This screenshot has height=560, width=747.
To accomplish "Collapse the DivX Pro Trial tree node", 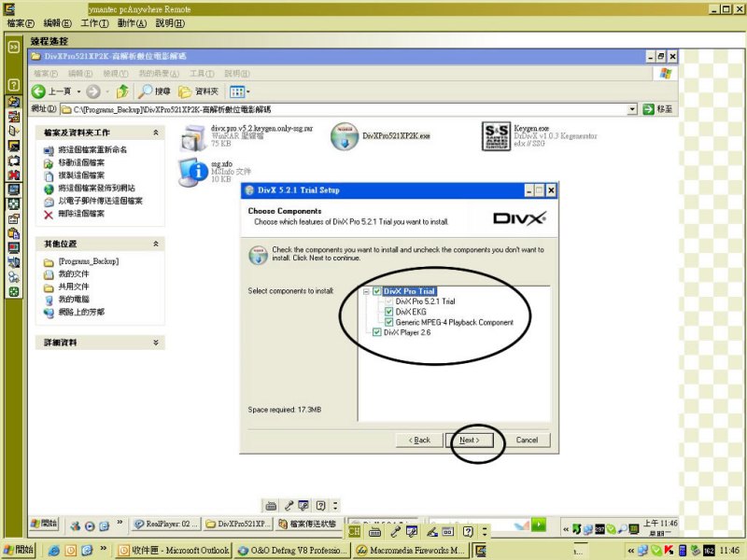I will pyautogui.click(x=366, y=291).
